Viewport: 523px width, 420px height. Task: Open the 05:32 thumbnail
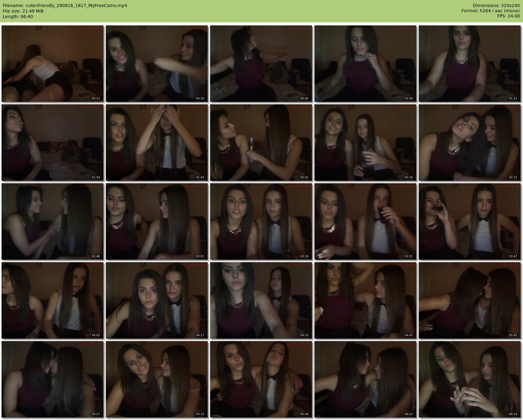[x=157, y=379]
